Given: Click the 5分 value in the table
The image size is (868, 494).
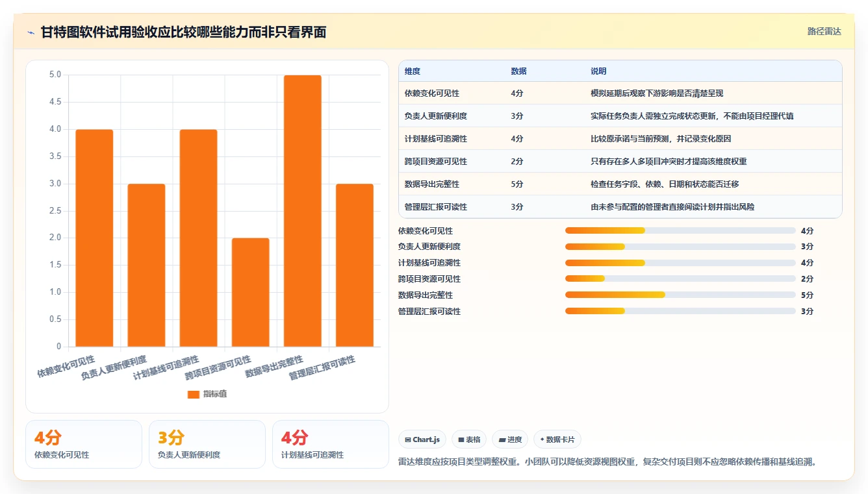Looking at the screenshot, I should [517, 184].
